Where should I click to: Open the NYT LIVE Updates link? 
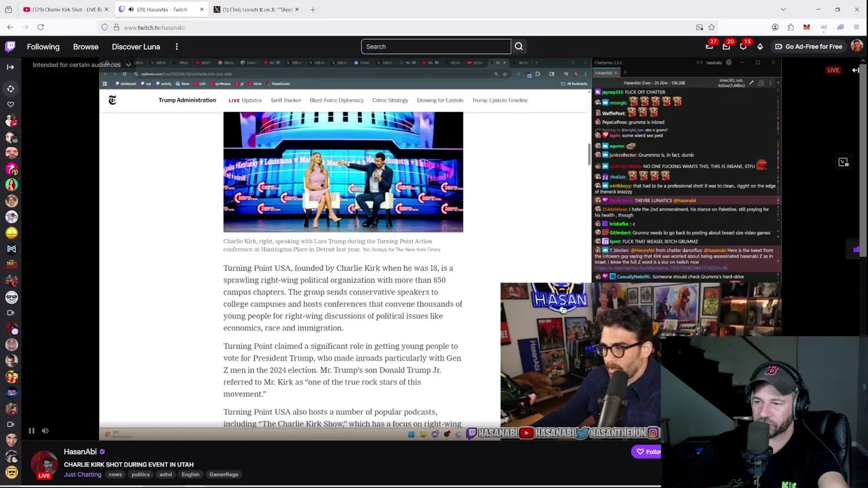[x=245, y=100]
